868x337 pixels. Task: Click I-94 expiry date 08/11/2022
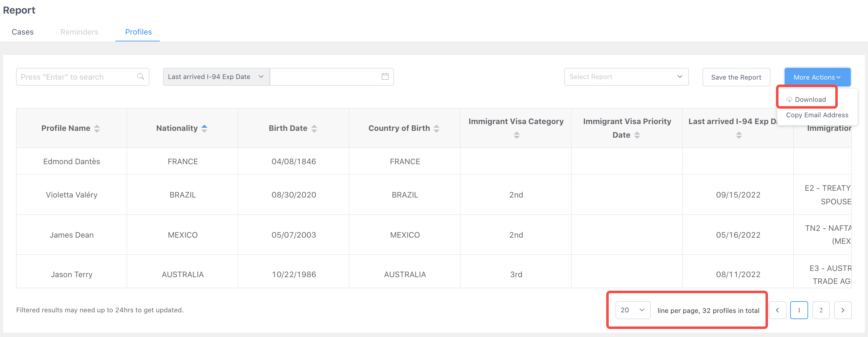[x=738, y=275]
